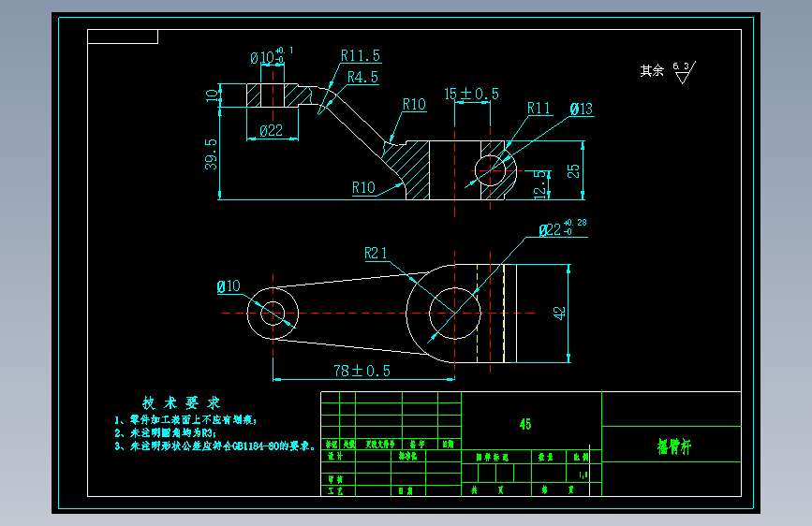
Task: Select the Ø10 +0.1 toleranced dimension at top
Action: (x=272, y=56)
